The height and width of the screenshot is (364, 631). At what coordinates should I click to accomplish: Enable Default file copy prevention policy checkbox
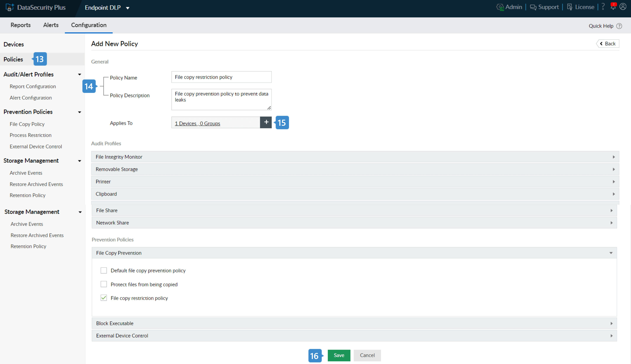[104, 270]
